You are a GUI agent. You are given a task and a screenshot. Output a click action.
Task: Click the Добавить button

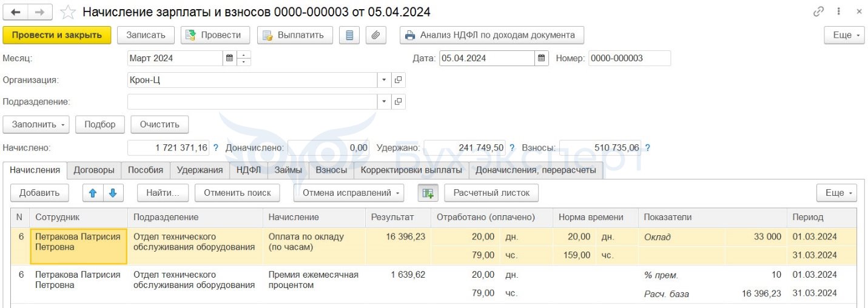coord(39,193)
